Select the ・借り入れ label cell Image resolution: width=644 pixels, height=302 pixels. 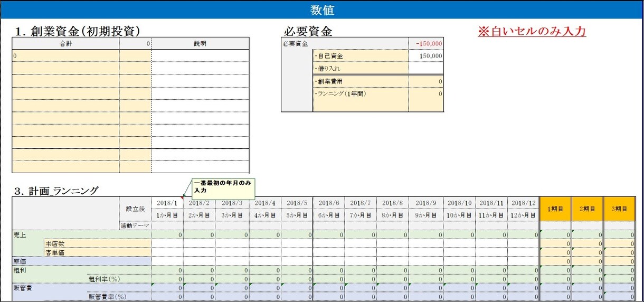(361, 68)
